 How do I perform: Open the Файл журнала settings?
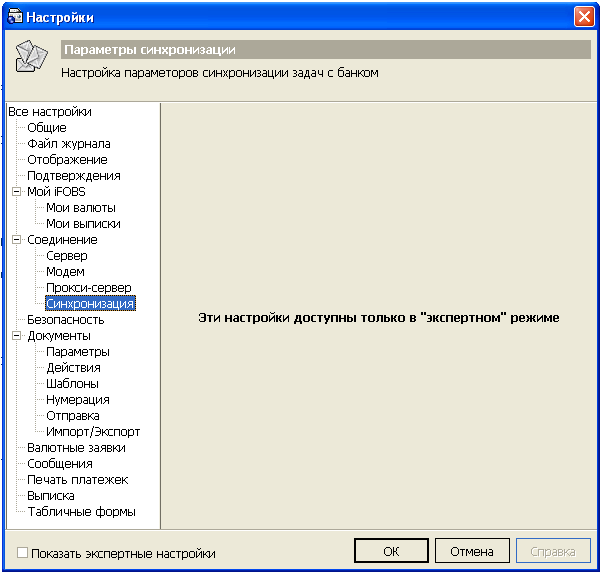click(x=69, y=144)
